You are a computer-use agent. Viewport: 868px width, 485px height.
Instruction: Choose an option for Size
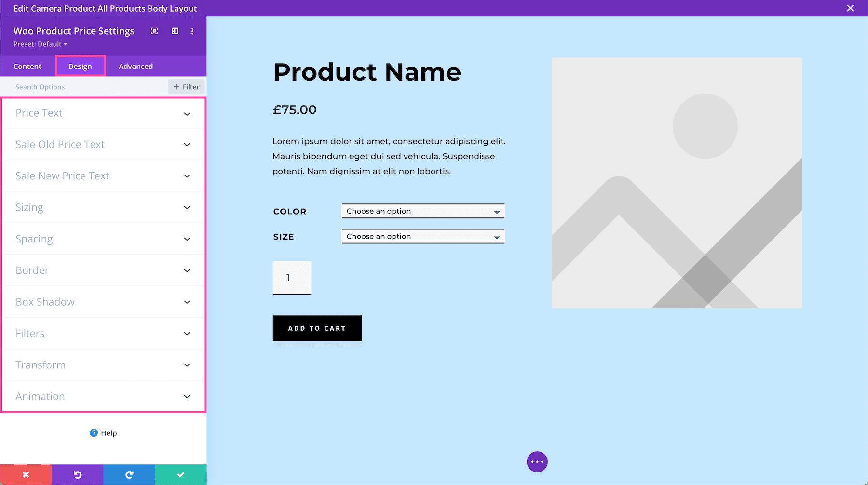click(422, 236)
